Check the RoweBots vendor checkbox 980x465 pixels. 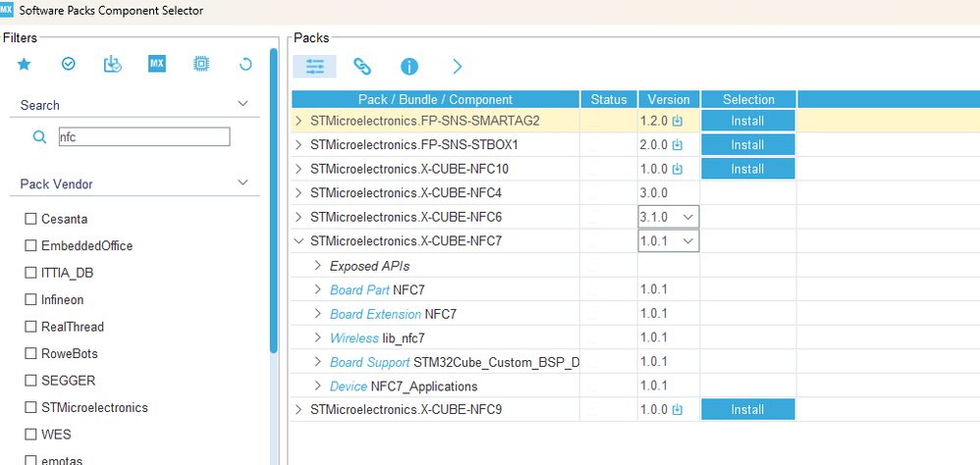coord(30,353)
